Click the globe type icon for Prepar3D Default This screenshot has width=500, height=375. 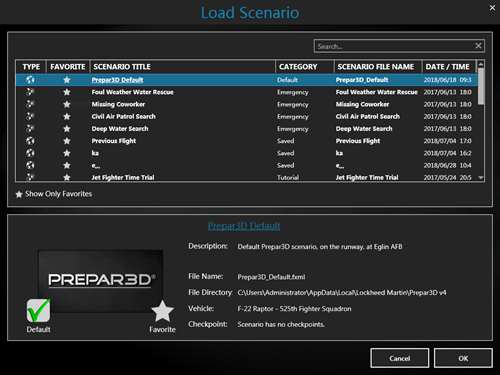pos(30,80)
